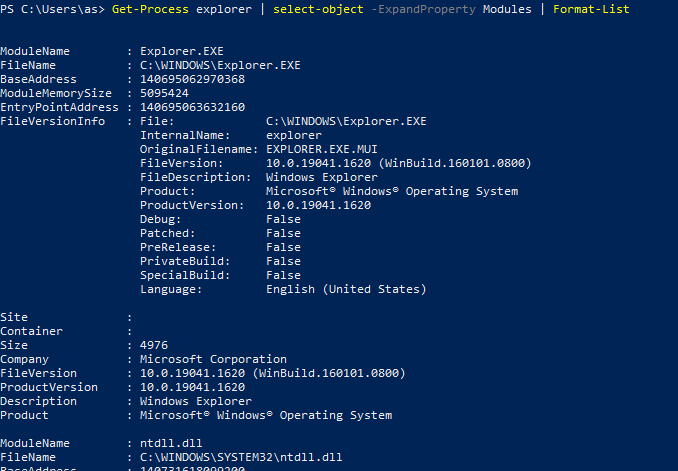Click the InternalName value explorer
This screenshot has height=471, width=678.
pyautogui.click(x=294, y=135)
